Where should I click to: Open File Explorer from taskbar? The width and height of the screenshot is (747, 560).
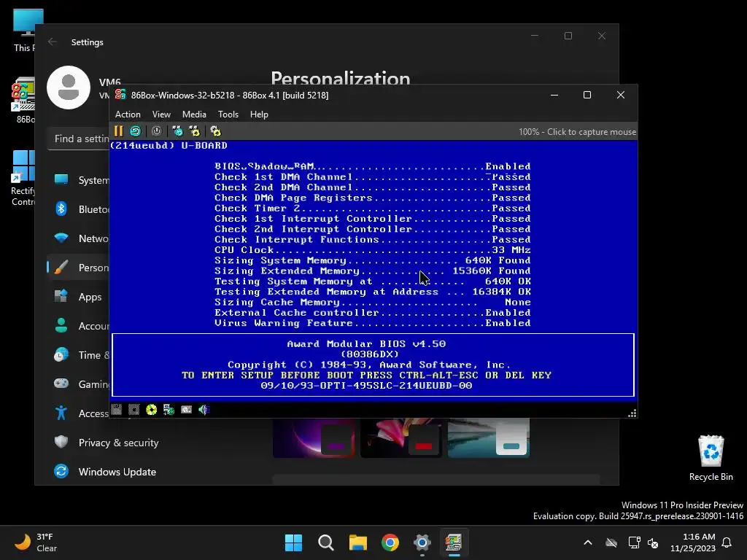pos(357,542)
